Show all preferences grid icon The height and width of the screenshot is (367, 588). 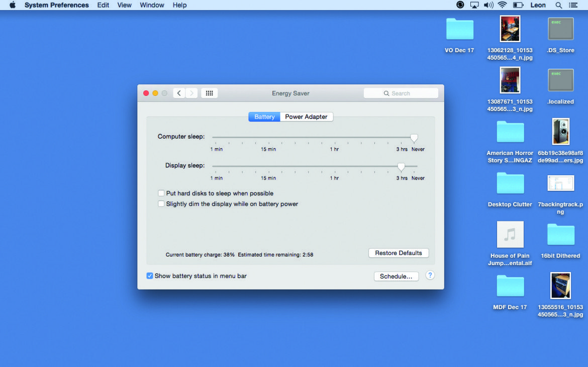pyautogui.click(x=209, y=93)
